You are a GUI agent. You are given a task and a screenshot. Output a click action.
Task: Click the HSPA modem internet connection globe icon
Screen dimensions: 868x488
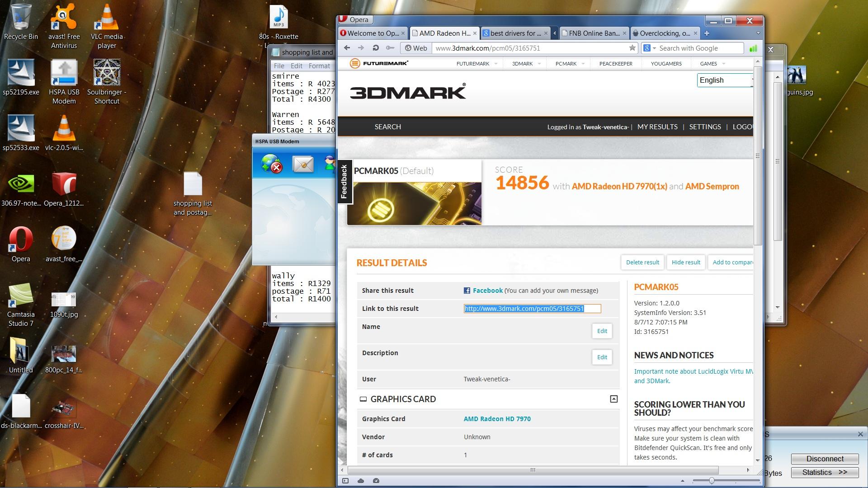(272, 164)
